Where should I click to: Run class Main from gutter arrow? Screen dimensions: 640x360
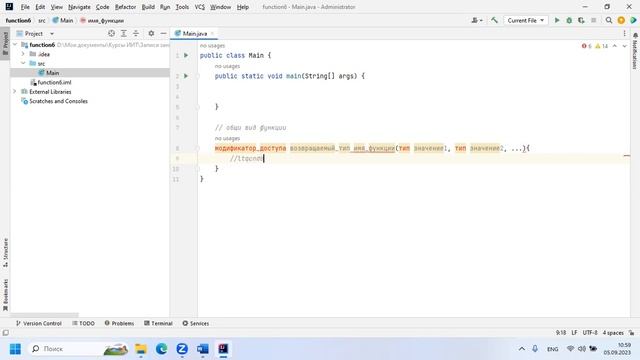186,55
